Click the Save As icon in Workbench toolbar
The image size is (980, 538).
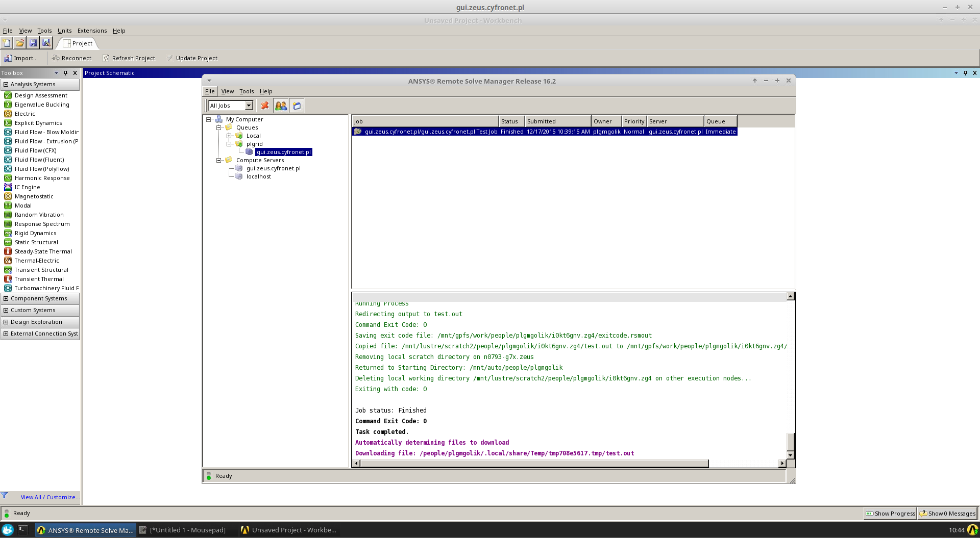pyautogui.click(x=46, y=43)
